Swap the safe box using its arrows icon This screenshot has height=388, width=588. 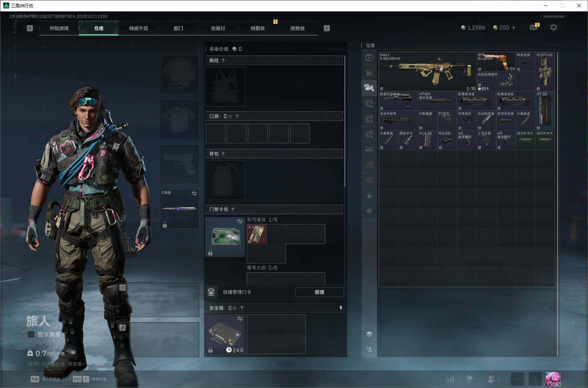pos(240,319)
